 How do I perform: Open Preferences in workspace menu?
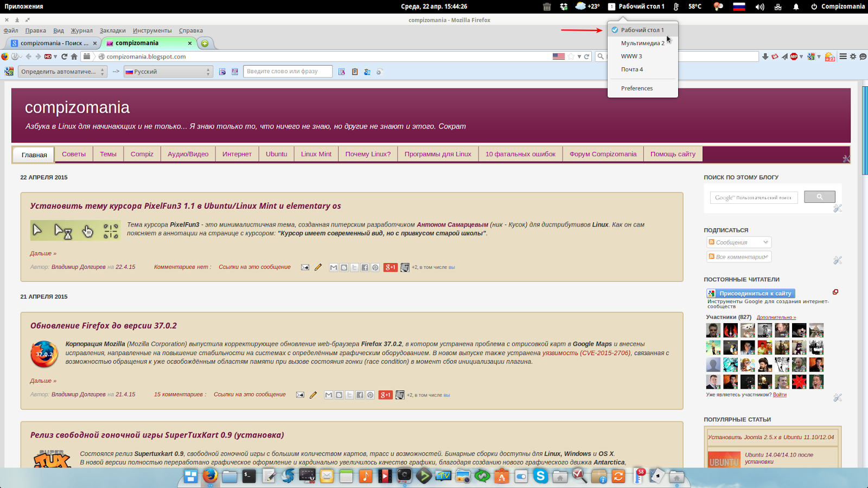pyautogui.click(x=643, y=88)
